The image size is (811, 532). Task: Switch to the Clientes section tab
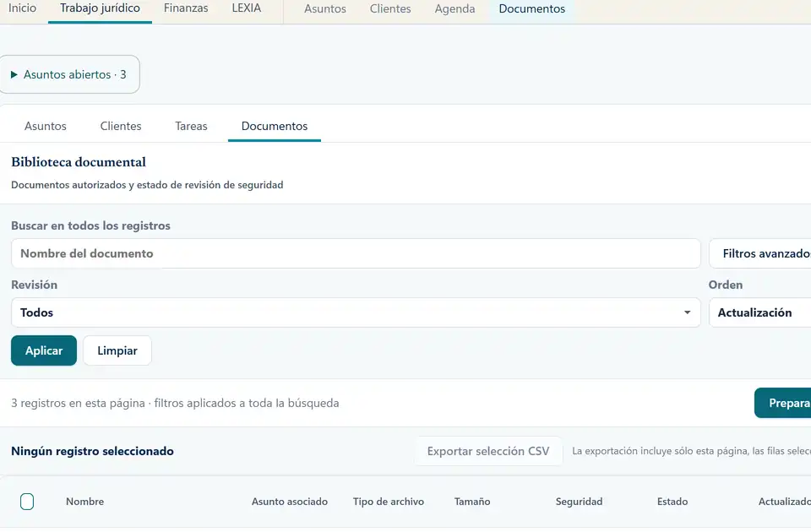click(x=121, y=126)
